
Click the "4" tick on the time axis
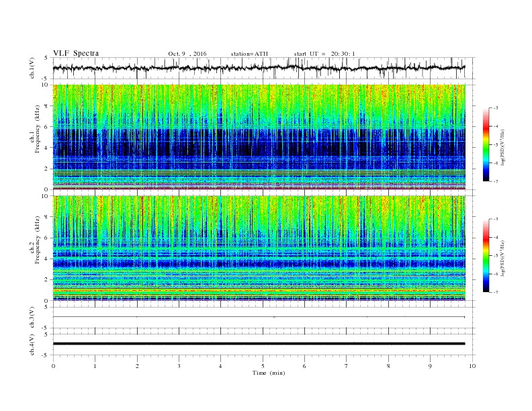(220, 366)
